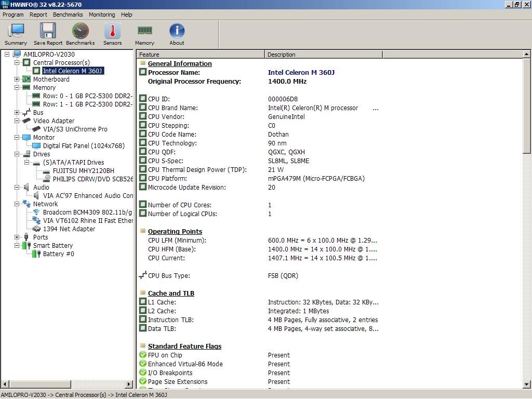Click the FUJITSU hard drive icon

[x=46, y=171]
